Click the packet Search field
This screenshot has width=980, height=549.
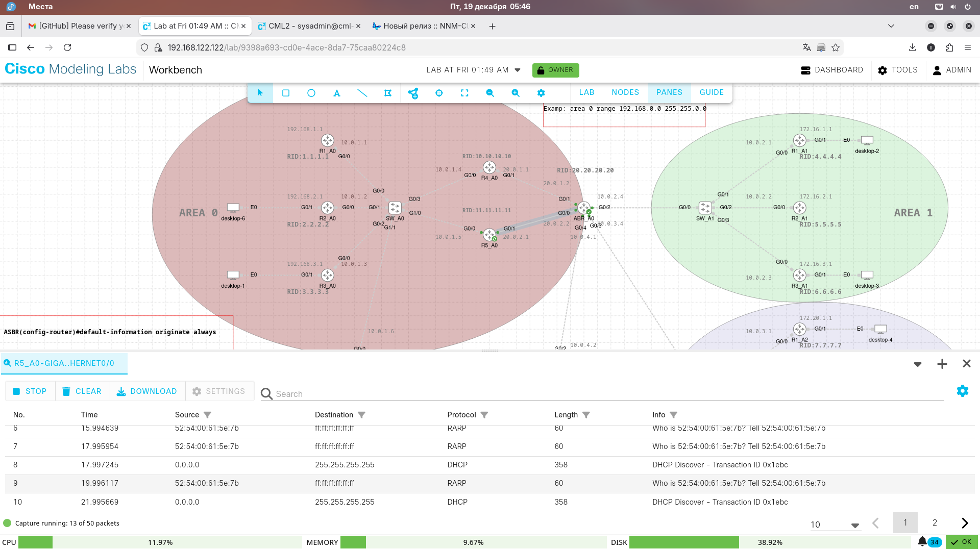[x=602, y=394]
